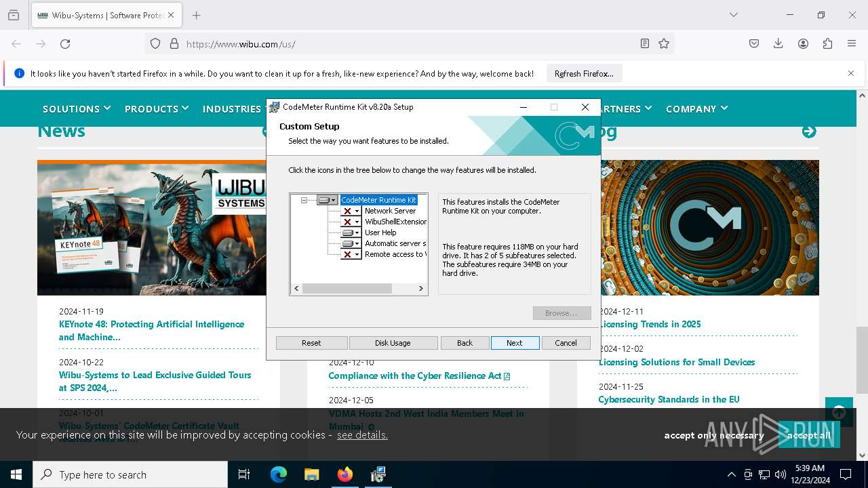Image resolution: width=868 pixels, height=488 pixels.
Task: Click the Firefox address bar URL
Action: click(x=241, y=44)
